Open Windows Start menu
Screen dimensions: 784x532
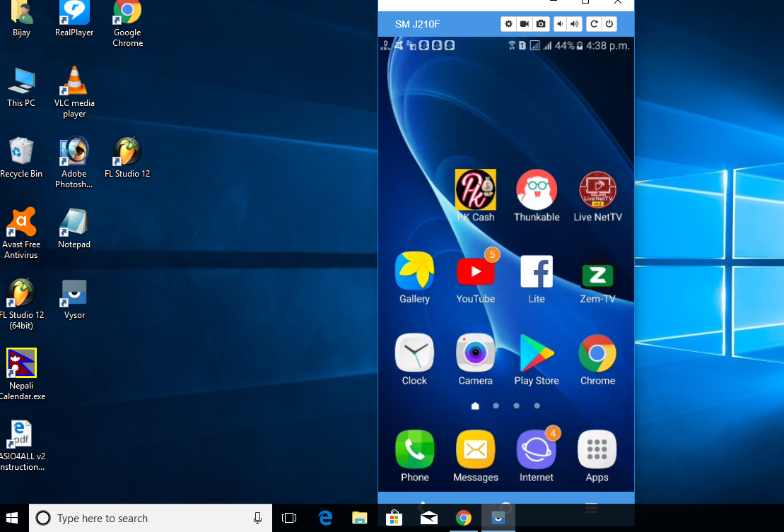(12, 518)
